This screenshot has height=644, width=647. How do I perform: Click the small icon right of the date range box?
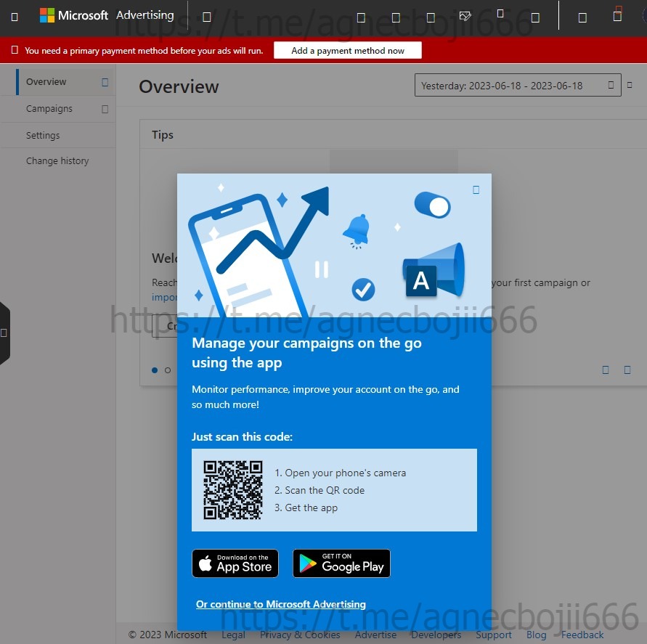click(x=630, y=85)
